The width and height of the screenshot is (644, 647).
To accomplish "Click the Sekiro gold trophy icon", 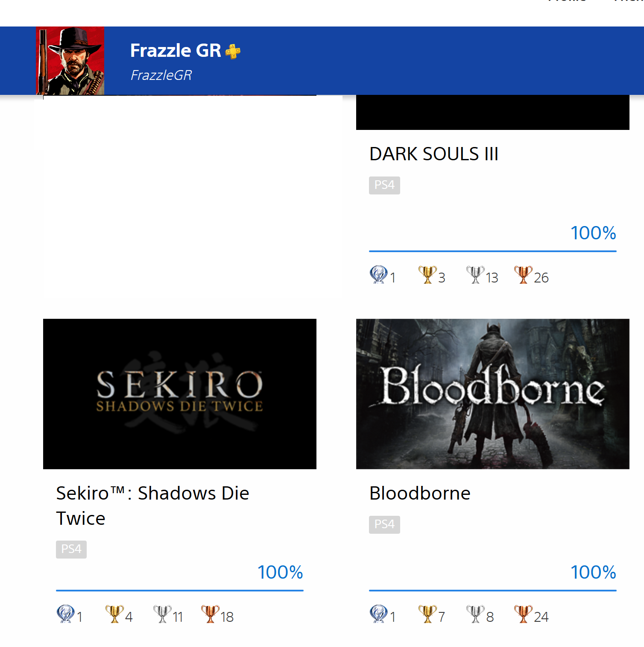I will [114, 614].
